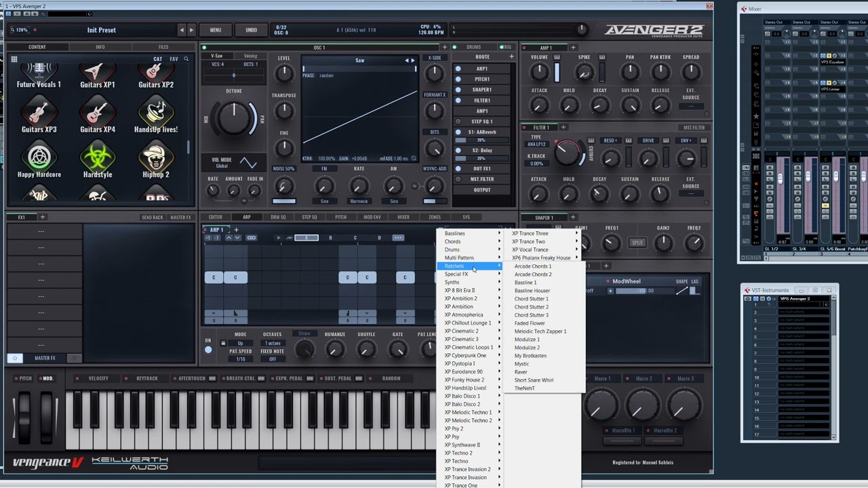The height and width of the screenshot is (488, 868).
Task: Open the FM Sine waveform selector
Action: (x=324, y=201)
